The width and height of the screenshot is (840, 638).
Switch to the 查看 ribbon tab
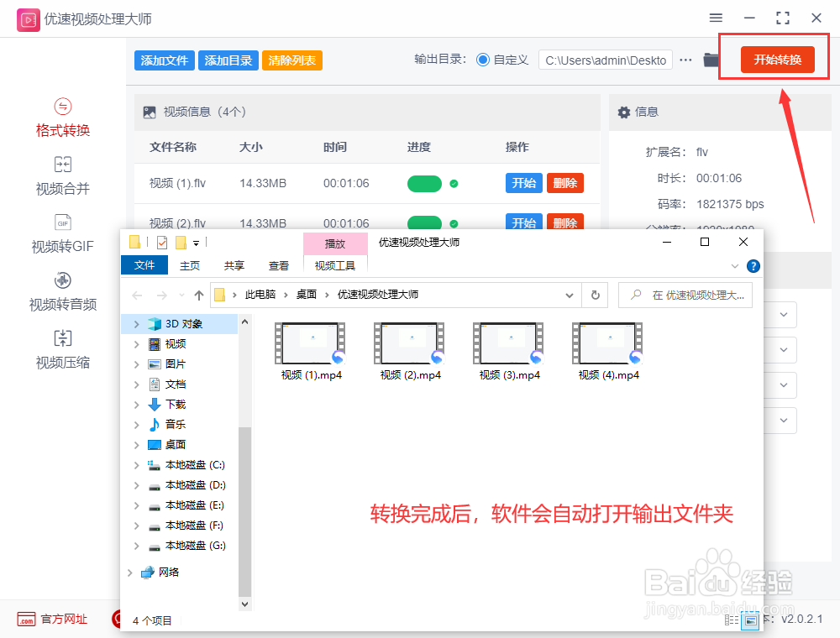tap(279, 265)
